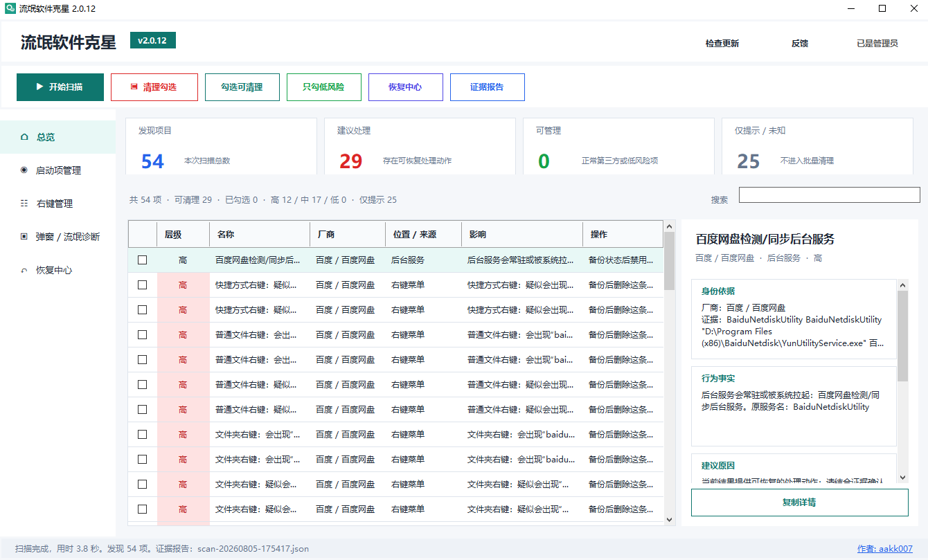Click the 操作 column header
The image size is (928, 560).
(623, 234)
